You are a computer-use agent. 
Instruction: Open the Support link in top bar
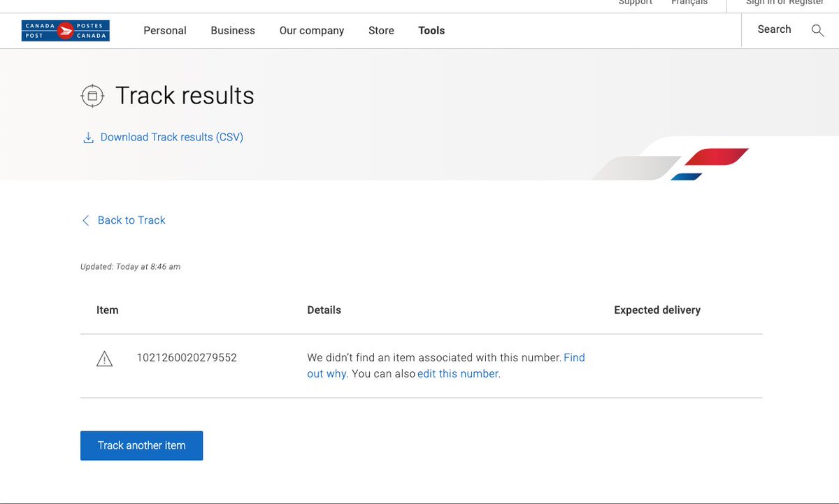click(636, 3)
